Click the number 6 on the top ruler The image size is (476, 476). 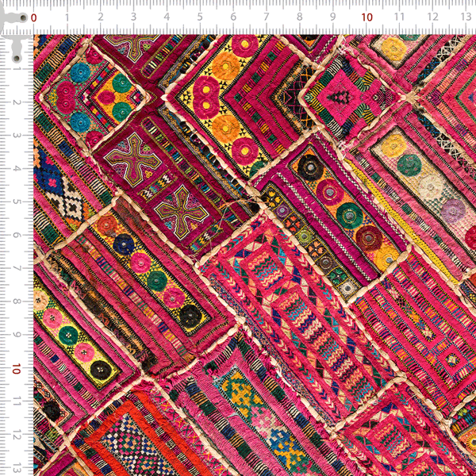coord(233,17)
